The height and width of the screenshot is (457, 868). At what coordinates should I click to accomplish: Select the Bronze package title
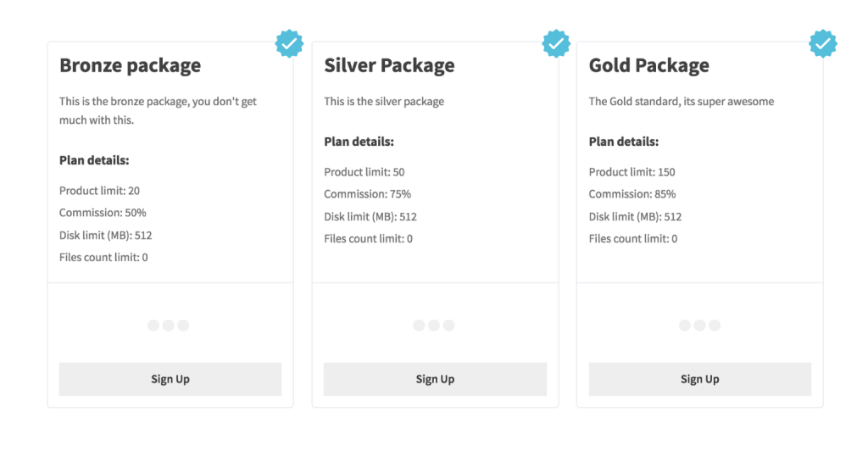(x=130, y=65)
